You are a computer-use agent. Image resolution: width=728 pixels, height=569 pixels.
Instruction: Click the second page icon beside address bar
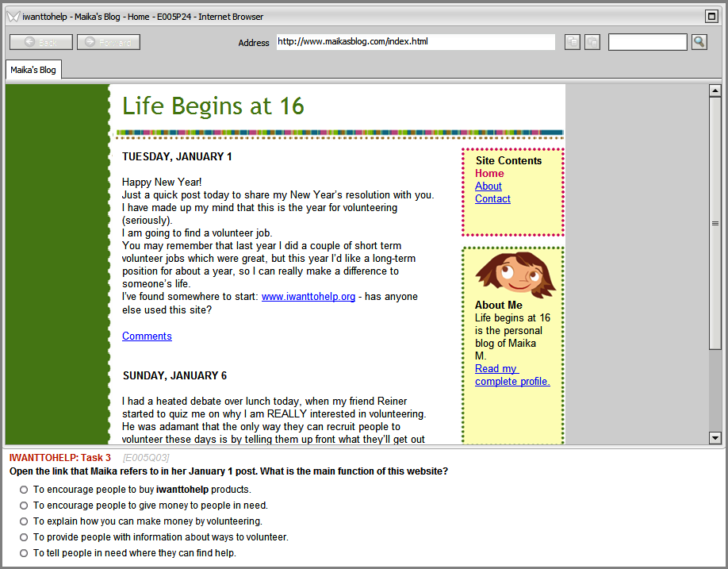pos(592,42)
